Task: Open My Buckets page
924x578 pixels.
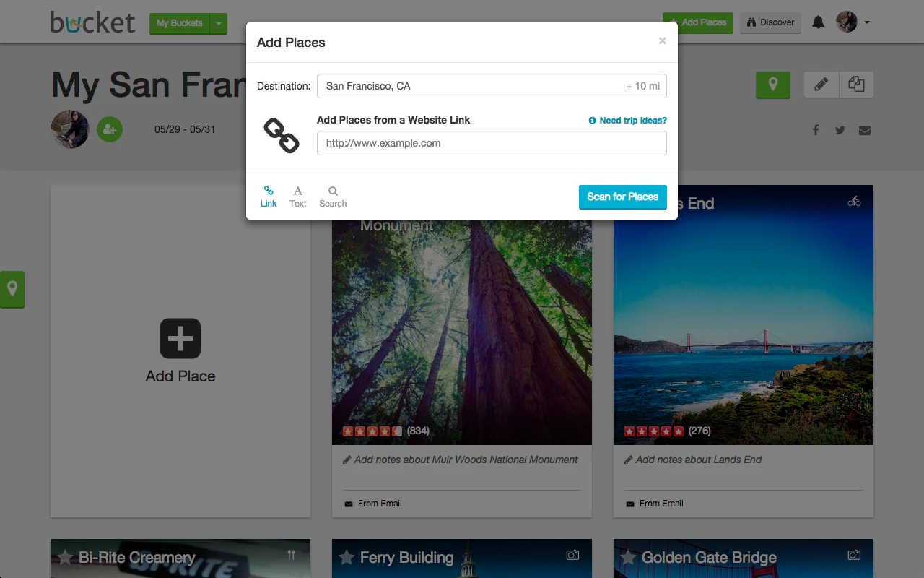Action: [180, 23]
